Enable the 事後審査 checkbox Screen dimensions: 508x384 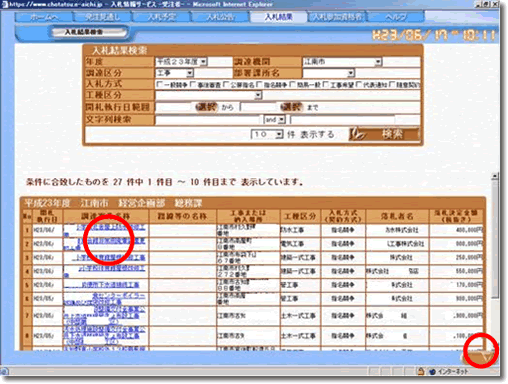point(193,84)
